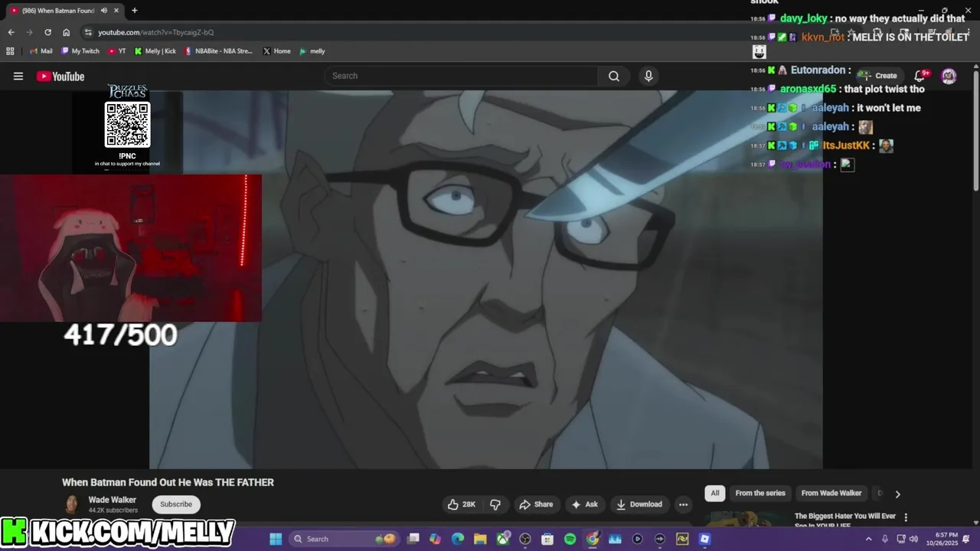Open Microsoft Edge from taskbar
The height and width of the screenshot is (551, 980).
click(x=458, y=540)
